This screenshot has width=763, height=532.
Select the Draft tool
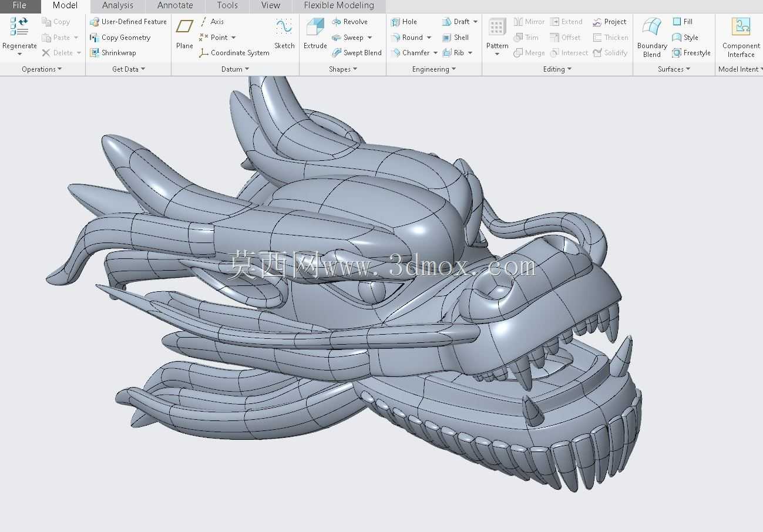tap(456, 22)
